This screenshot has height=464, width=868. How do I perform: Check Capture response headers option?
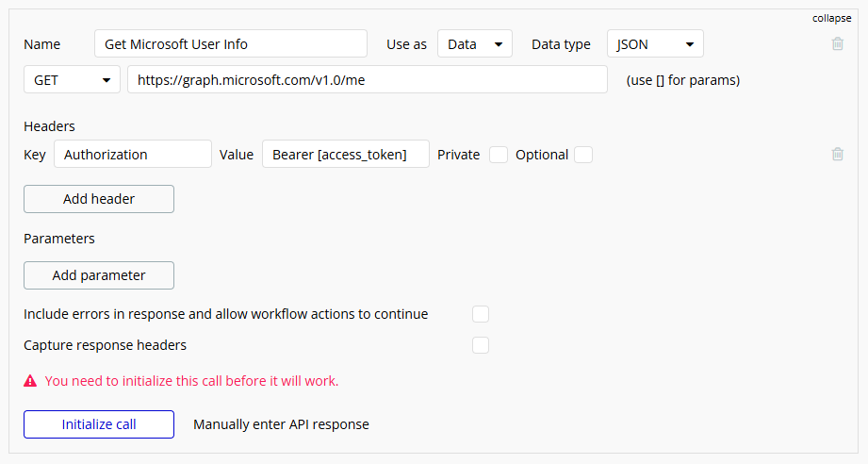[481, 345]
